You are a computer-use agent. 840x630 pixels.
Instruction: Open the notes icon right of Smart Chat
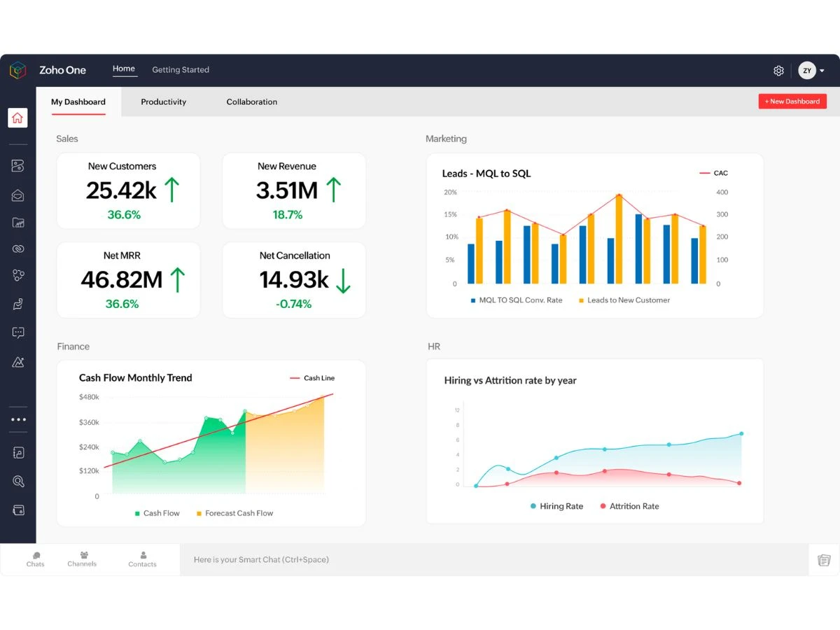click(824, 560)
